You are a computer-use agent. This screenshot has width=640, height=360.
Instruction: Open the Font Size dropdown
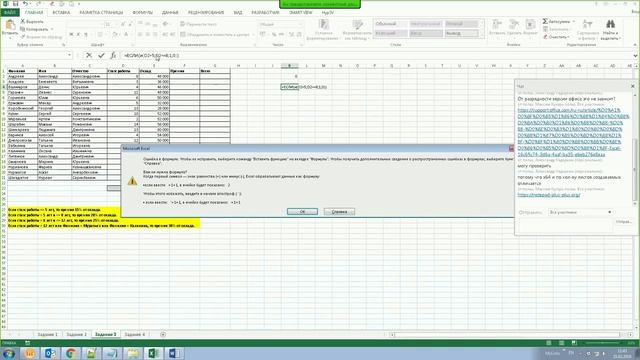(116, 24)
